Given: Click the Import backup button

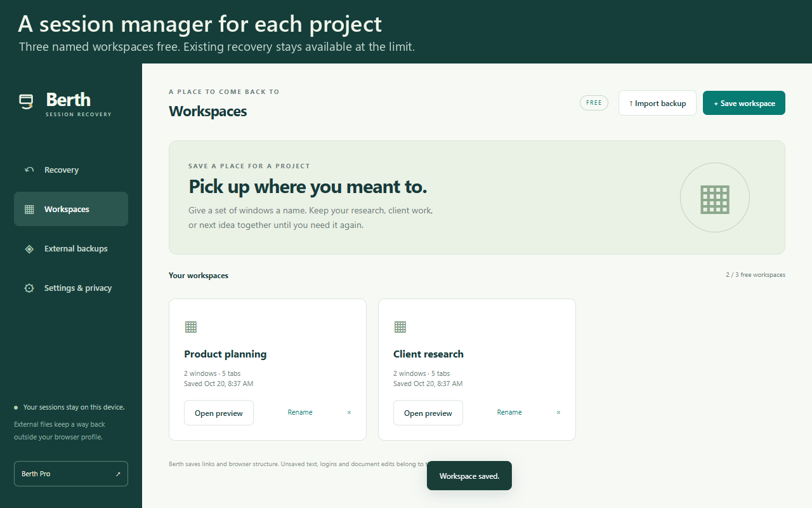Looking at the screenshot, I should (657, 103).
